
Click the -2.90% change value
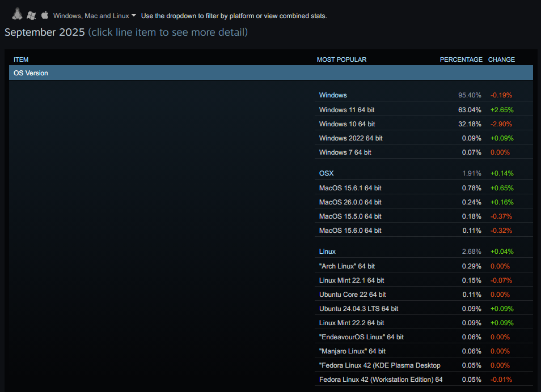tap(501, 123)
